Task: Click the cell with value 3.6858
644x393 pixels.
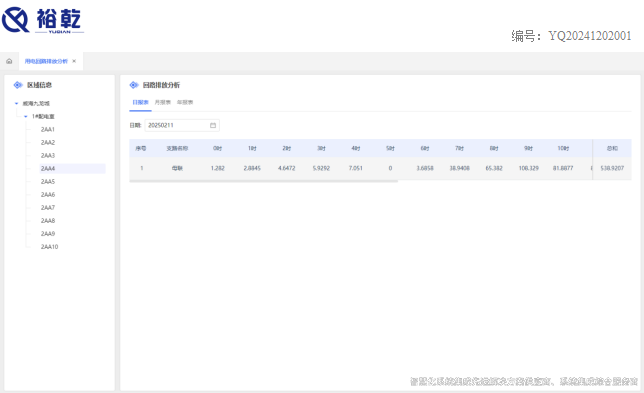Action: click(425, 168)
